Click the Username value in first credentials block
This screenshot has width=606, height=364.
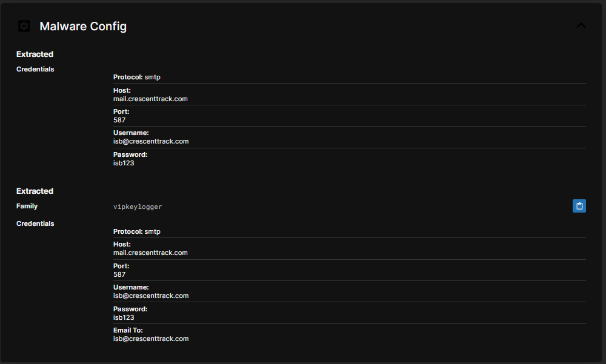tap(151, 141)
